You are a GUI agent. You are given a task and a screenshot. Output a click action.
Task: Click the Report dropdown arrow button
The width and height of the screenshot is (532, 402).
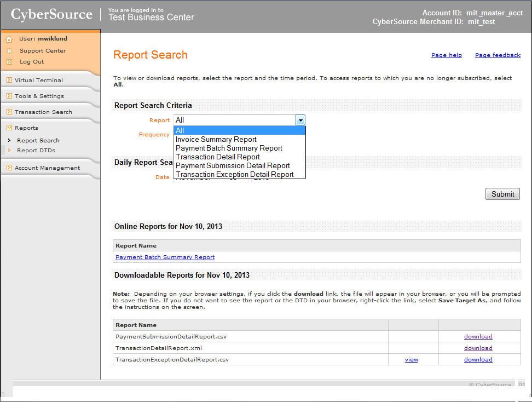tap(300, 120)
